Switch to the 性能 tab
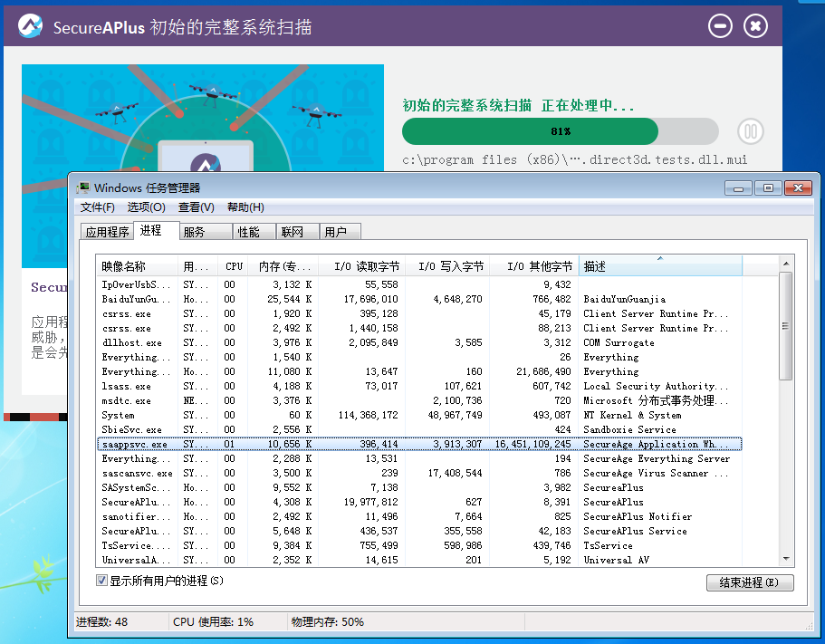 253,231
